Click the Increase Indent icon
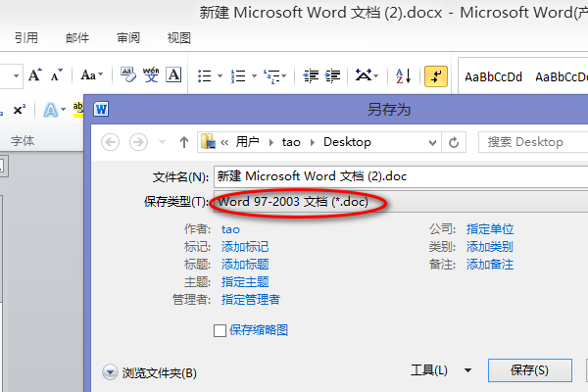This screenshot has width=588, height=392. (332, 76)
